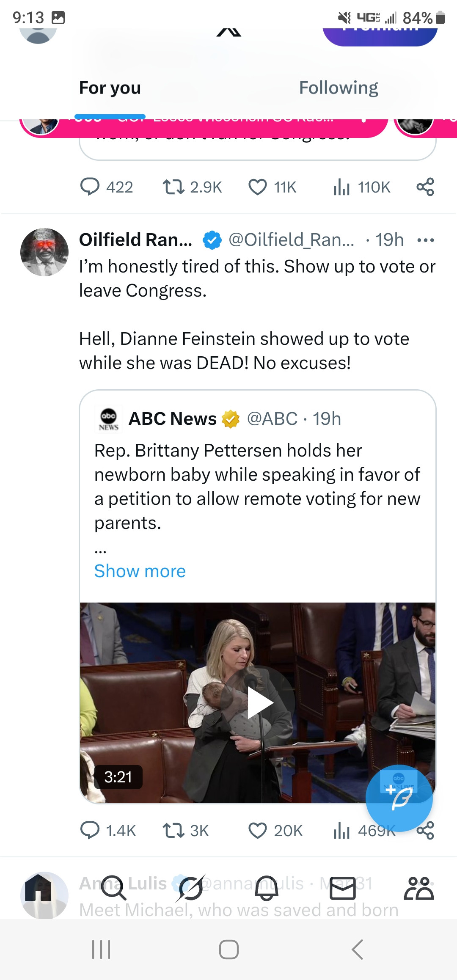Open the search magnifier in bottom bar

click(113, 888)
